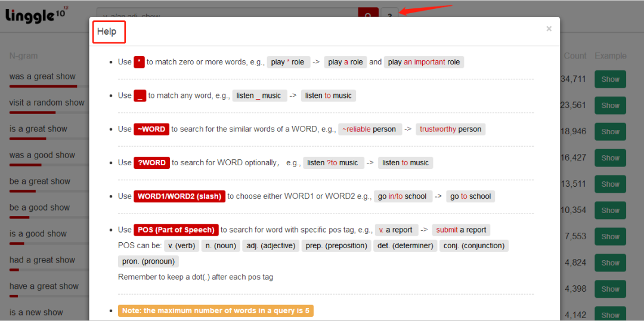Screen dimensions: 644x321
Task: Click the '~reliable person' example
Action: [x=370, y=129]
